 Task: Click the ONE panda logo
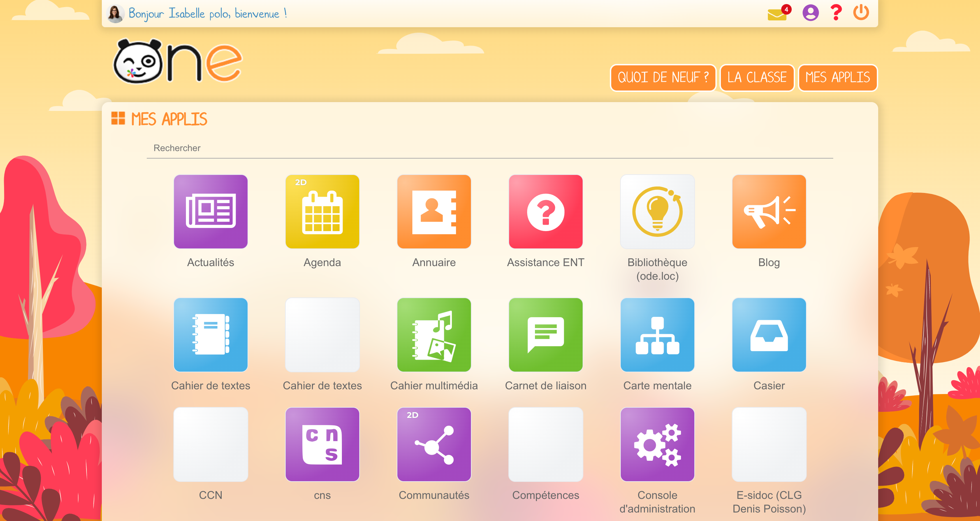tap(177, 61)
